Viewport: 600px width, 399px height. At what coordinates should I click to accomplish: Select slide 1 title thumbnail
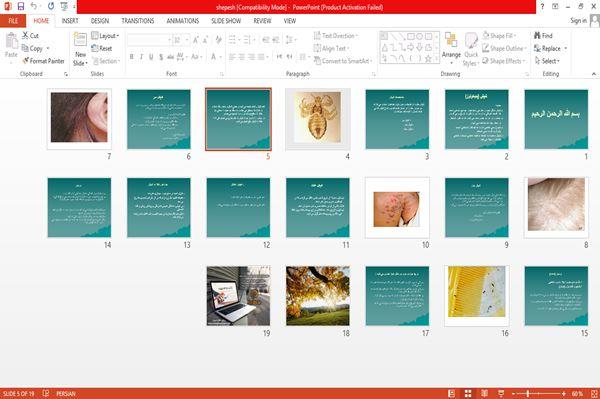pos(556,119)
